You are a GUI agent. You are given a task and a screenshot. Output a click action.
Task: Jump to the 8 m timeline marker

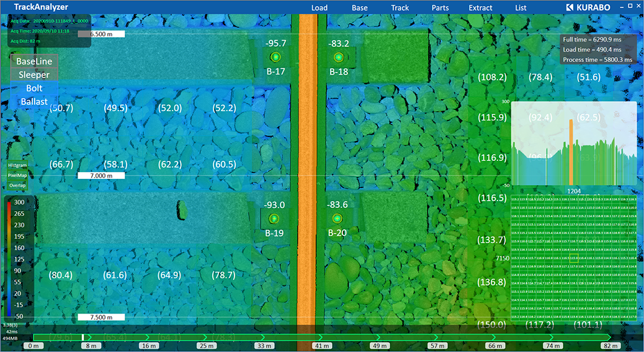click(91, 346)
